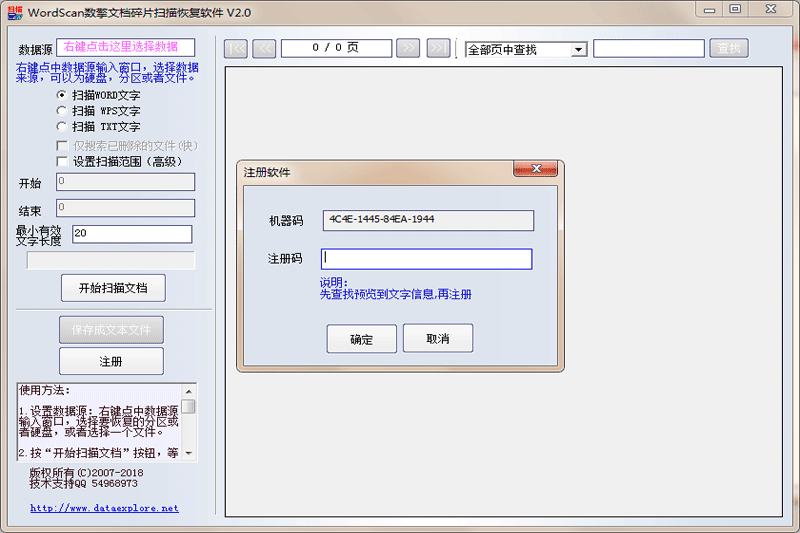Viewport: 800px width, 533px height.
Task: Click the 最小有效文字长度 field showing 20
Action: [132, 234]
